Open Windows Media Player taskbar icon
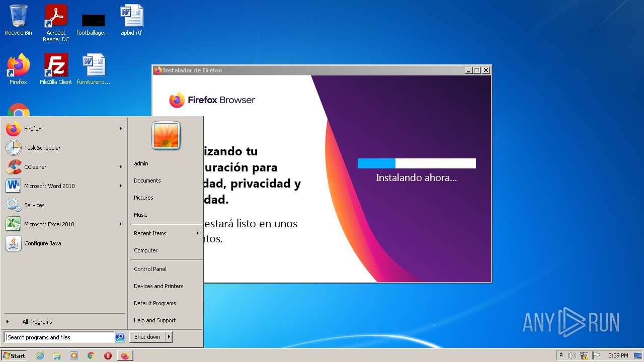 pyautogui.click(x=74, y=355)
